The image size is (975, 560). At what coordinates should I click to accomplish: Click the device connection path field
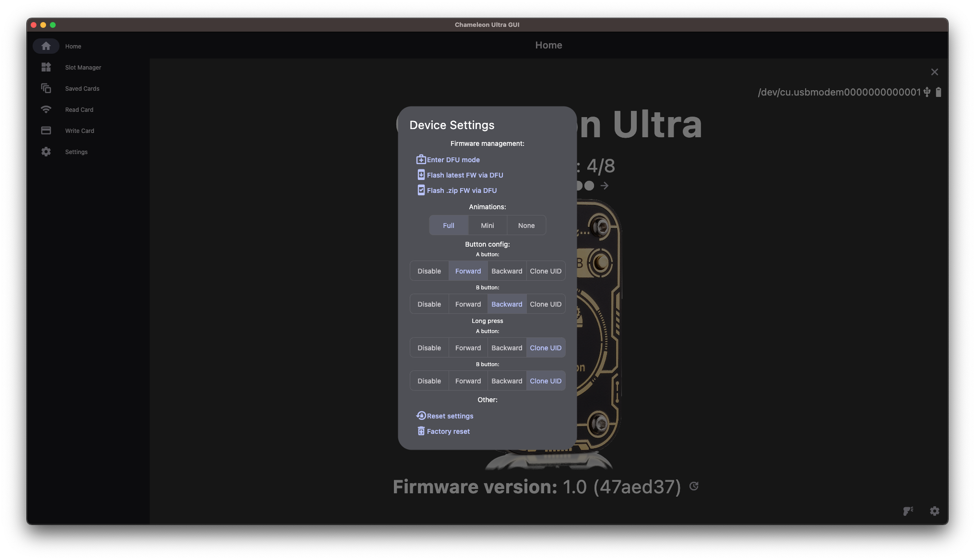[840, 93]
